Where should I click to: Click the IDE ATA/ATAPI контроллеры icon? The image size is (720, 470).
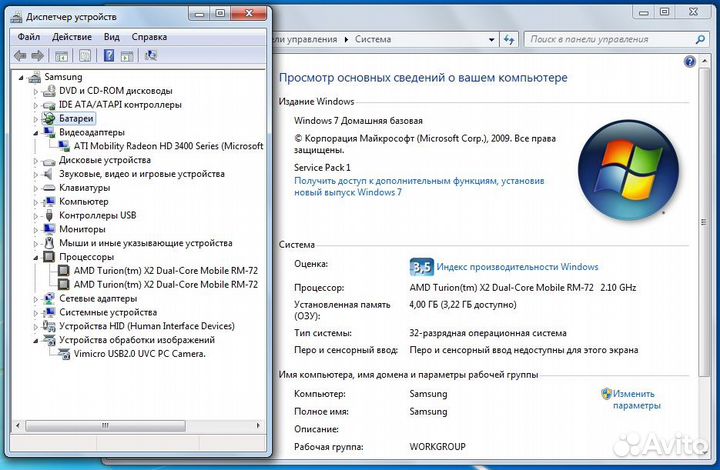[49, 105]
